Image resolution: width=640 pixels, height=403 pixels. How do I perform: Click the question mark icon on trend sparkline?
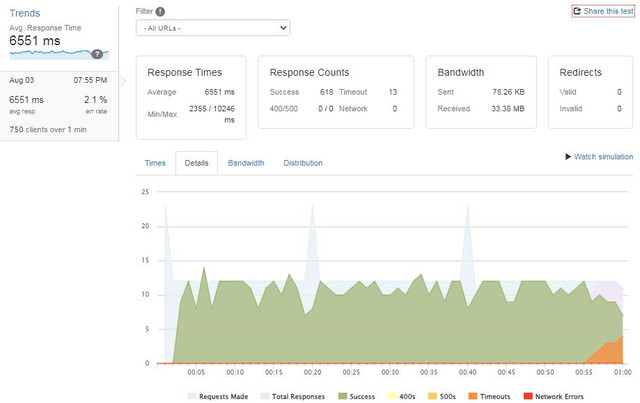pos(97,54)
